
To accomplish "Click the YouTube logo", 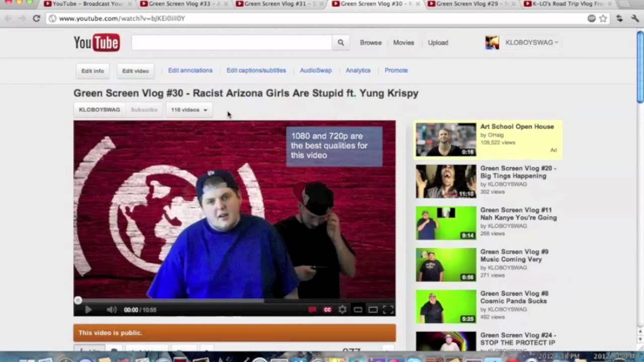I will tap(97, 43).
